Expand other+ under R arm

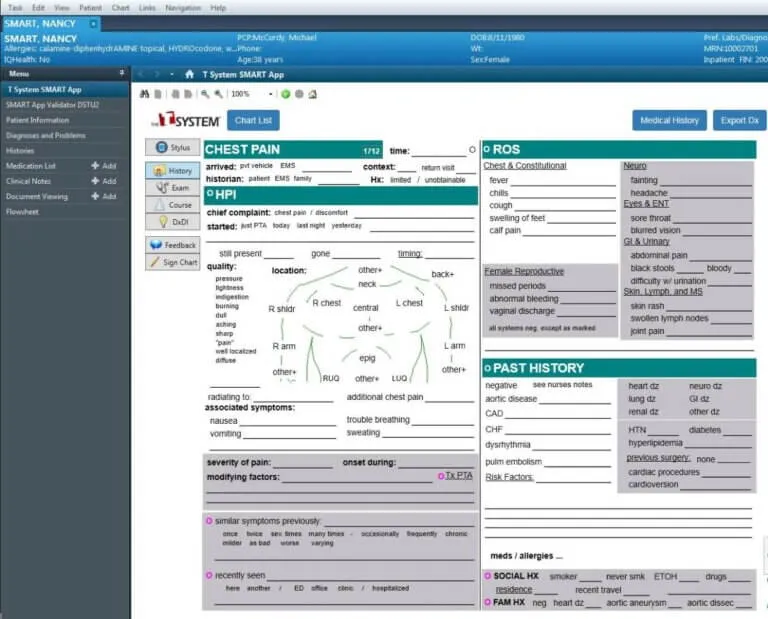pos(284,372)
